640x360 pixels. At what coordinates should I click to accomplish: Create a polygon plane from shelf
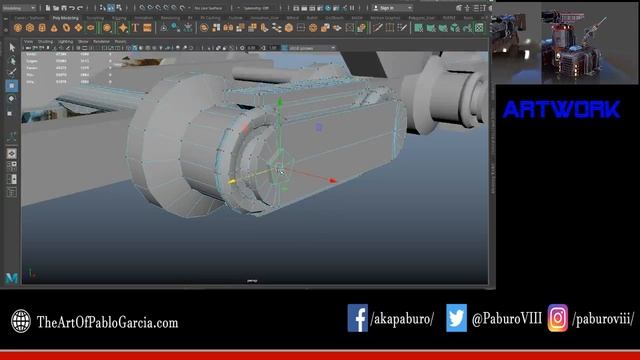(x=78, y=28)
